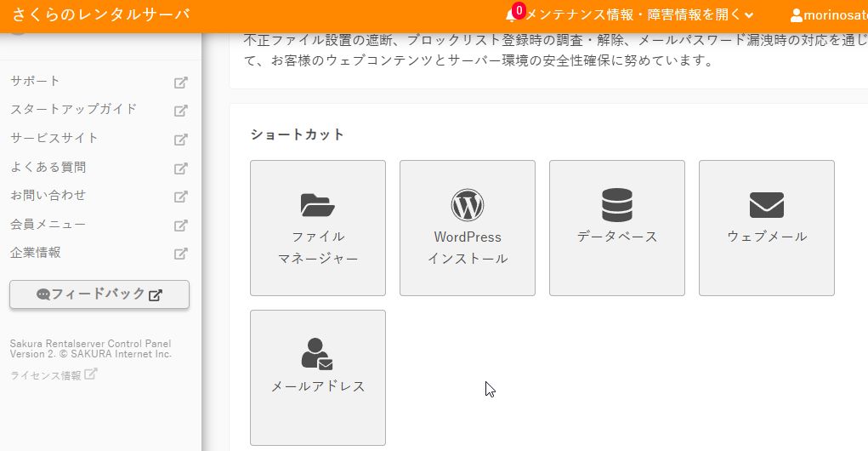Open the 会員メニュー sidebar link

click(x=48, y=224)
